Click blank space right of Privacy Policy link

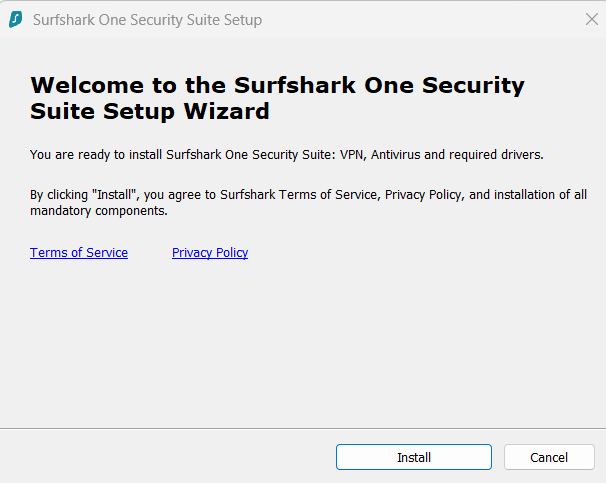(x=420, y=253)
